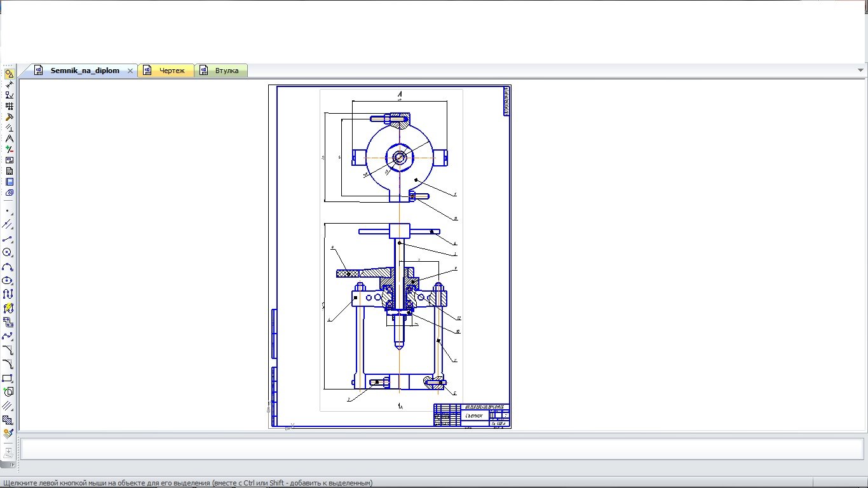The image size is (868, 488).
Task: Activate the Chamfer tool
Action: 8,350
